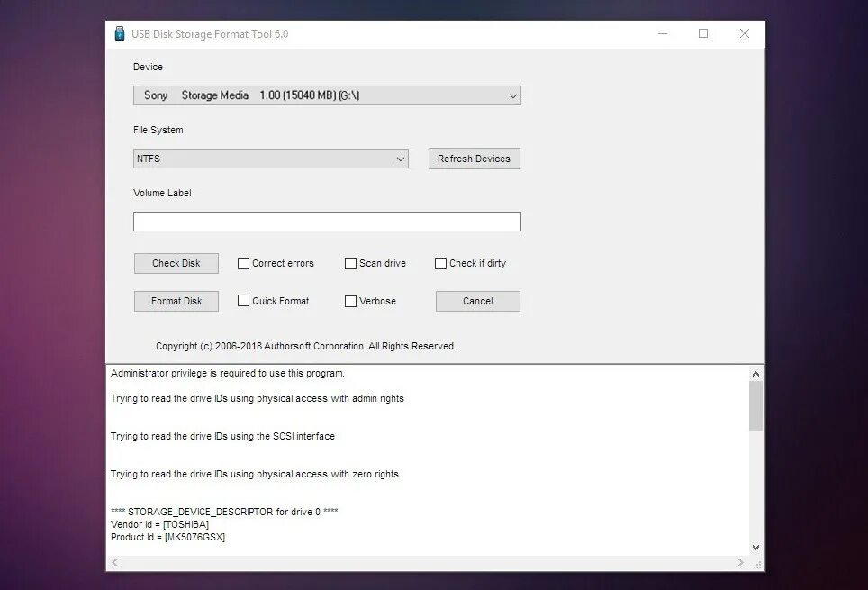The image size is (868, 590).
Task: Click 'Administrator privilege is required' log line
Action: [x=228, y=374]
